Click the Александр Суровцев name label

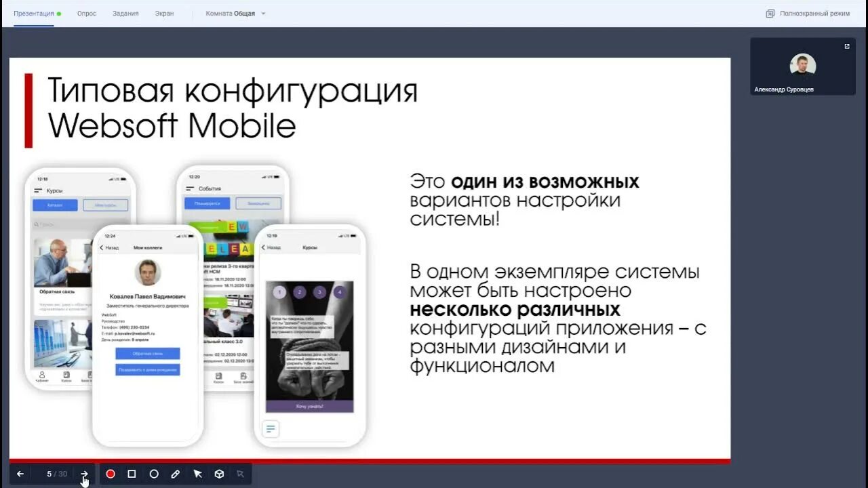pyautogui.click(x=784, y=89)
